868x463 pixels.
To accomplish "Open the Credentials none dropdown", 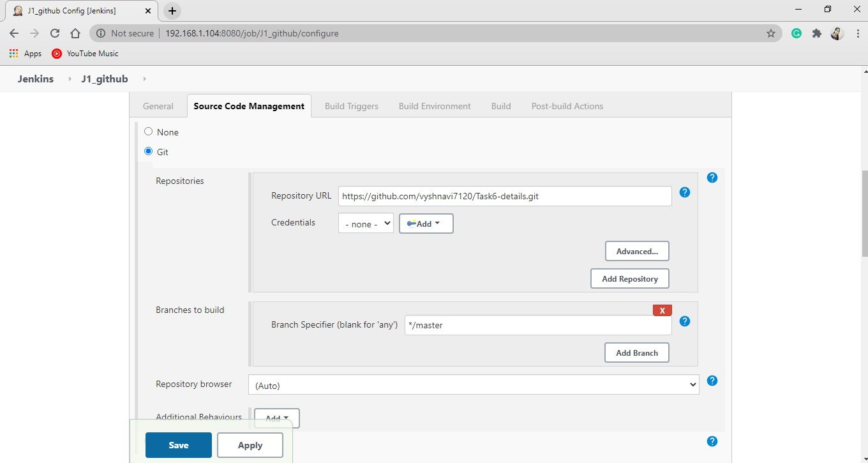I will [365, 223].
